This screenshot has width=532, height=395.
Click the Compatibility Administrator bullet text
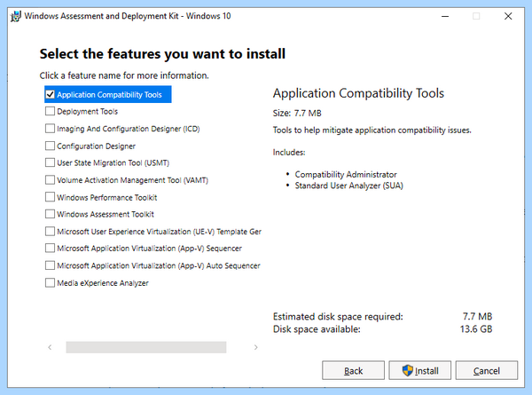[346, 174]
